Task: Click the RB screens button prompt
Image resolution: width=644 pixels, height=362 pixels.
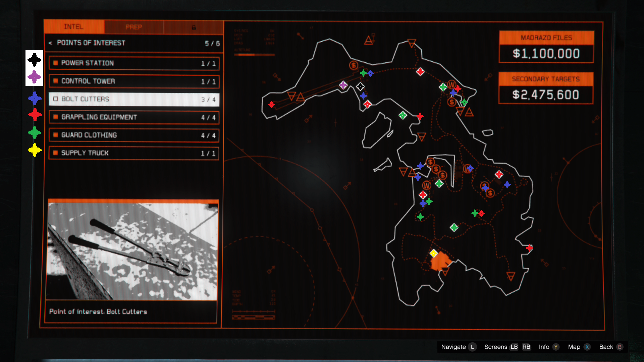Action: pos(526,347)
